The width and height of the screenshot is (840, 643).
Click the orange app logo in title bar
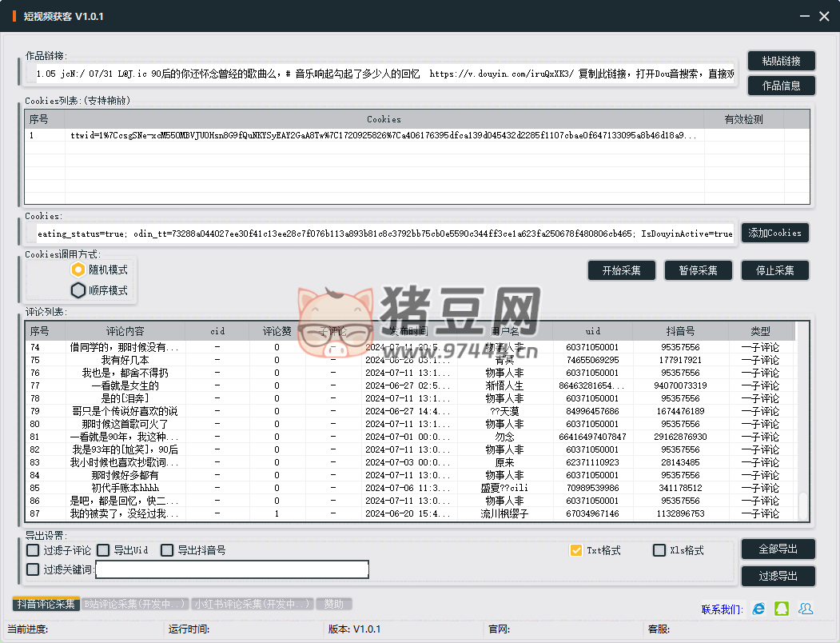pyautogui.click(x=14, y=16)
